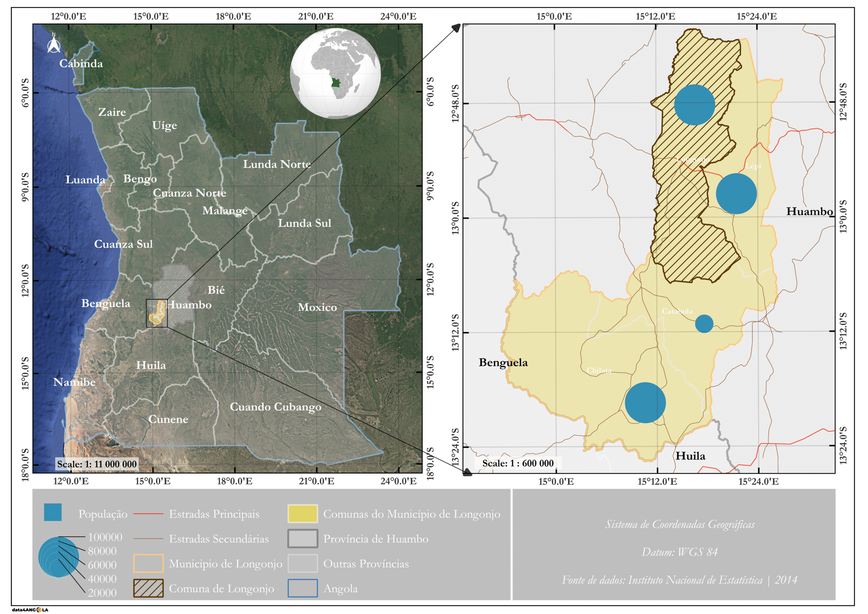Click the orange Municipio de Longonjo outline box

tap(148, 563)
